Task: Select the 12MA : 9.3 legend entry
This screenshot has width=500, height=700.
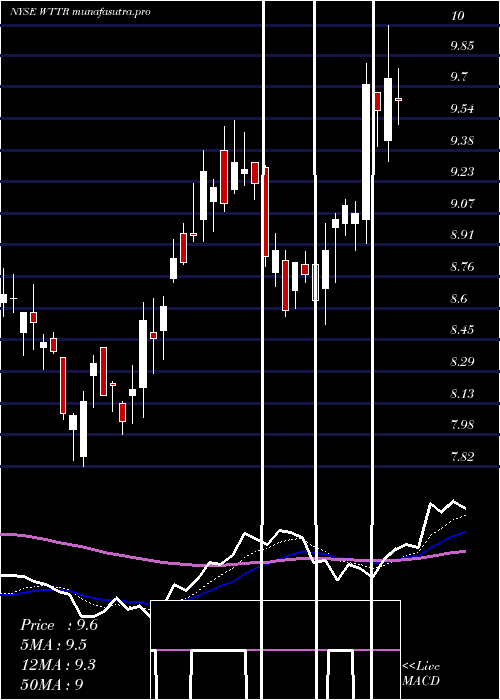Action: coord(58,664)
